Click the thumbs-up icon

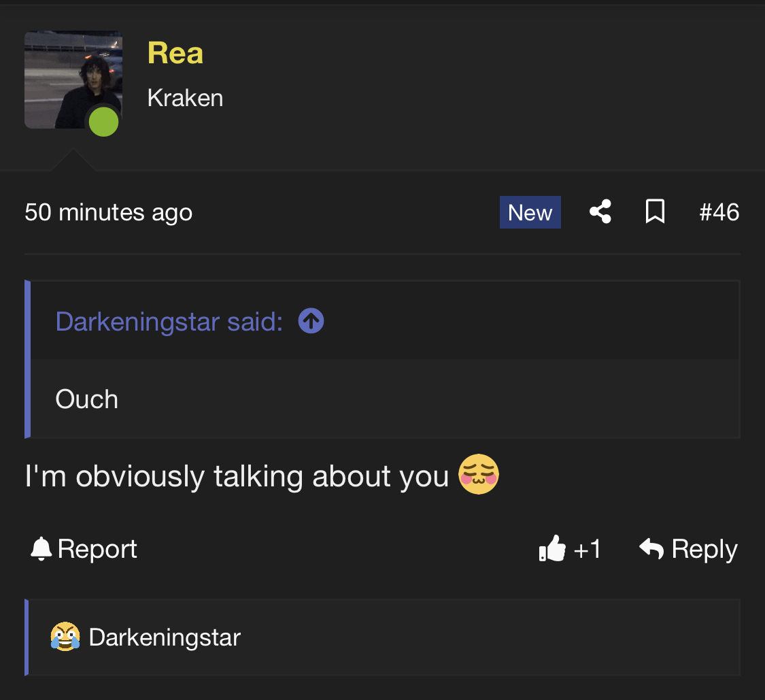pyautogui.click(x=552, y=548)
